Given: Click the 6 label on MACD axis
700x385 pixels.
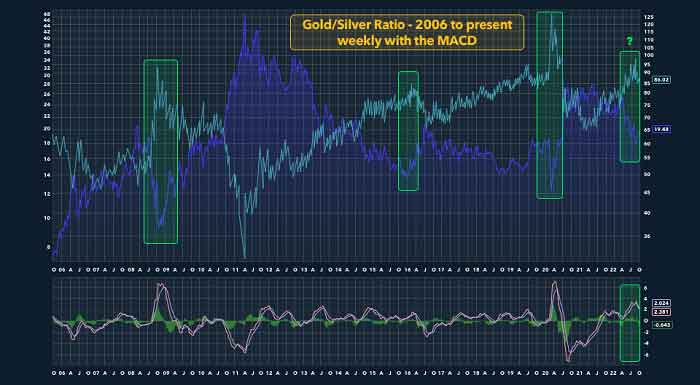Looking at the screenshot, I should 645,289.
